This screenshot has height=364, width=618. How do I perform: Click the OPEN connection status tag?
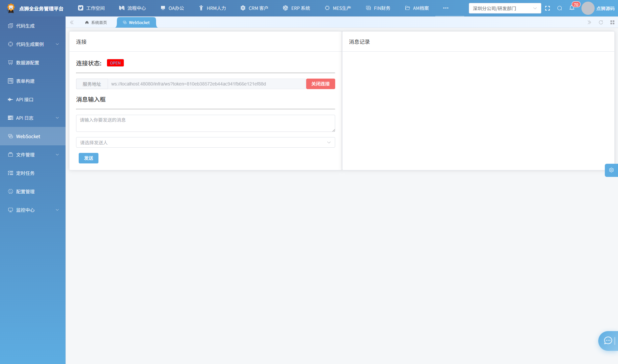pos(115,63)
